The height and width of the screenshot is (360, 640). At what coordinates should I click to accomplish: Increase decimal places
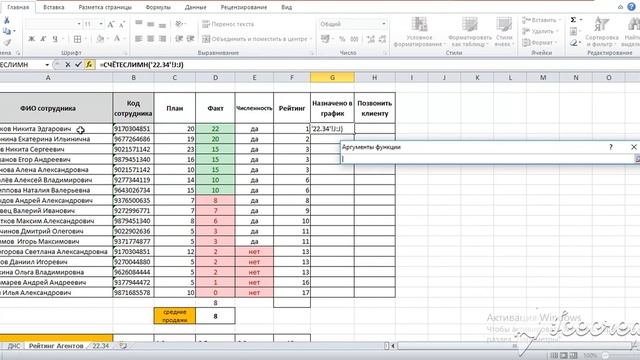tap(371, 39)
